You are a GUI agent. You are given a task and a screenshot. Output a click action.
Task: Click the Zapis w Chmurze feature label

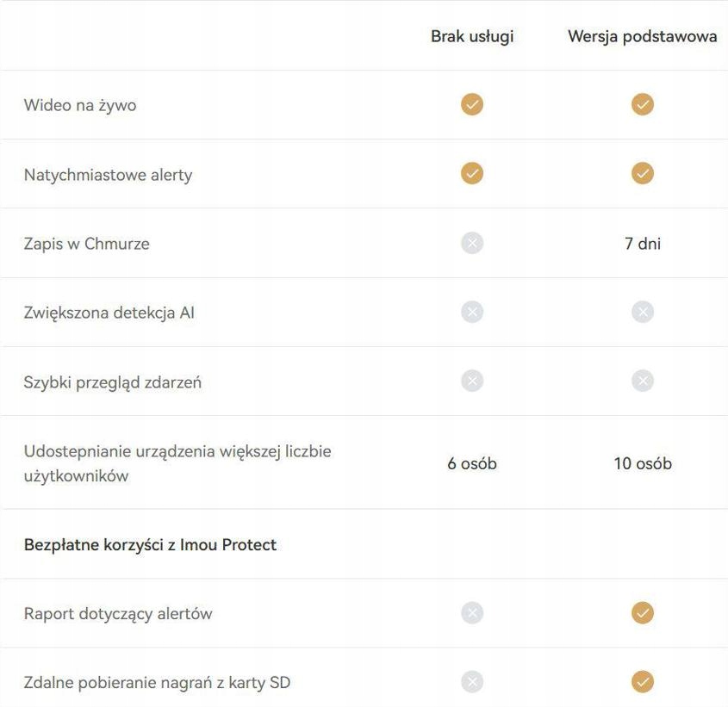point(86,244)
